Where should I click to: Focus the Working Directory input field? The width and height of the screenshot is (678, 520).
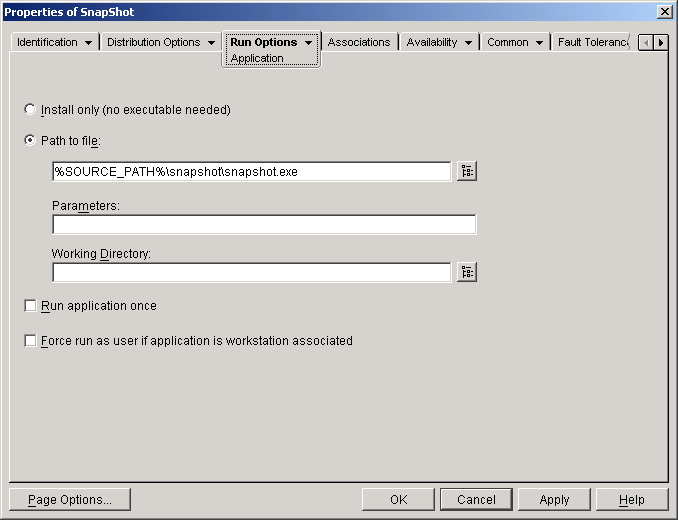point(251,272)
